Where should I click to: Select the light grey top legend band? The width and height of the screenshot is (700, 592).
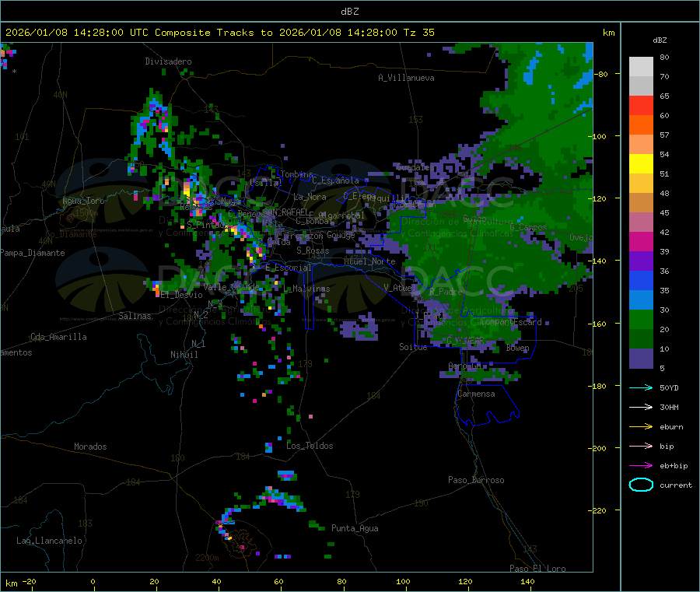click(641, 67)
